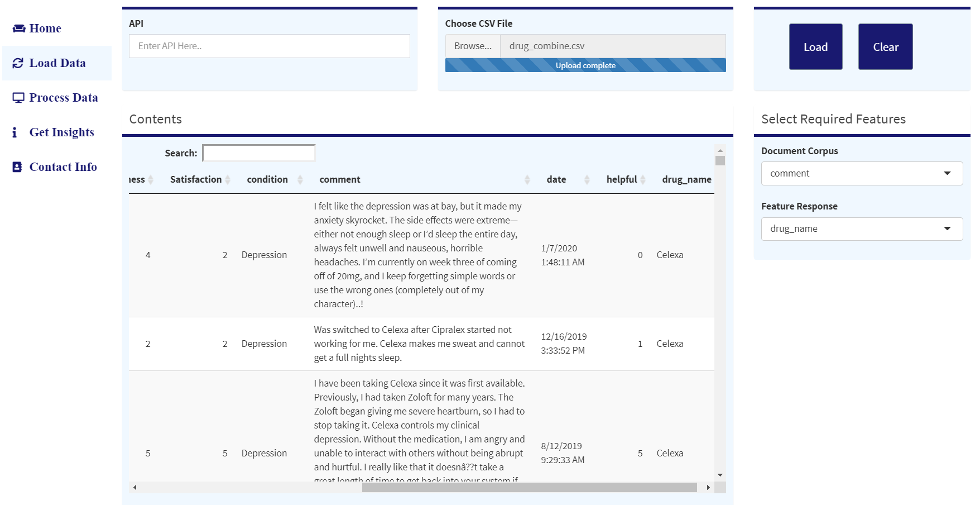Click the API key input field
Viewport: 980px width, 505px height.
click(270, 46)
